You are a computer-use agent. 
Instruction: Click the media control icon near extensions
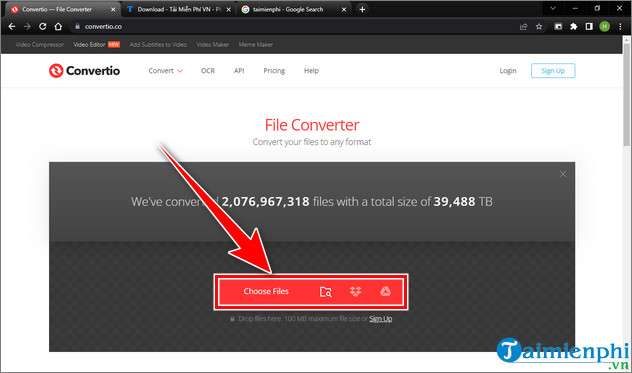tap(558, 27)
